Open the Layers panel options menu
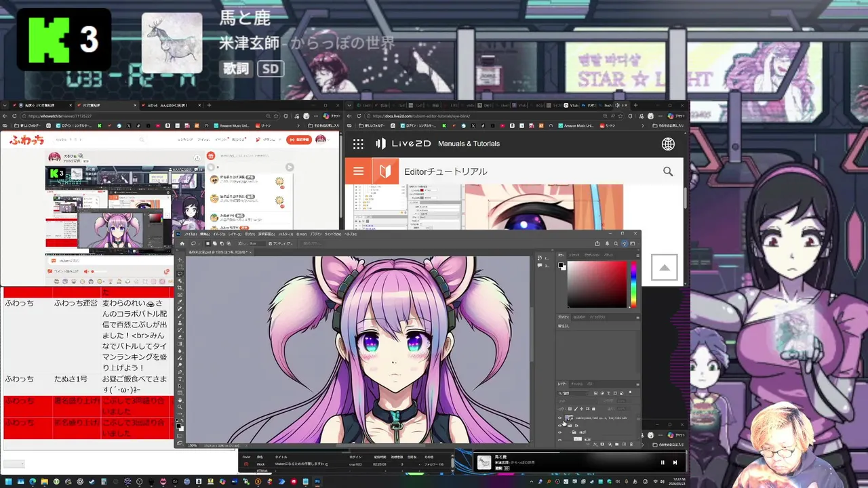The image size is (868, 488). coord(637,384)
